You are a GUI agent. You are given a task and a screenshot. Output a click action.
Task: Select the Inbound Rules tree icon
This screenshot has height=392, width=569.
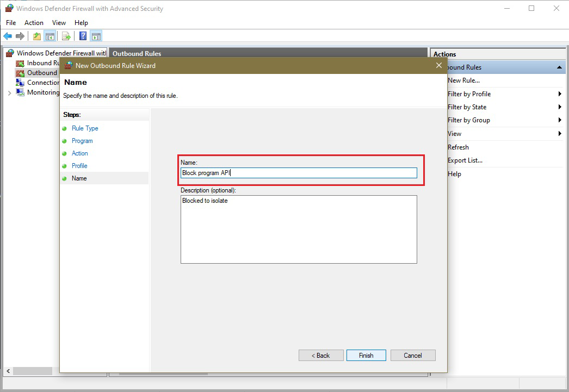(x=20, y=63)
